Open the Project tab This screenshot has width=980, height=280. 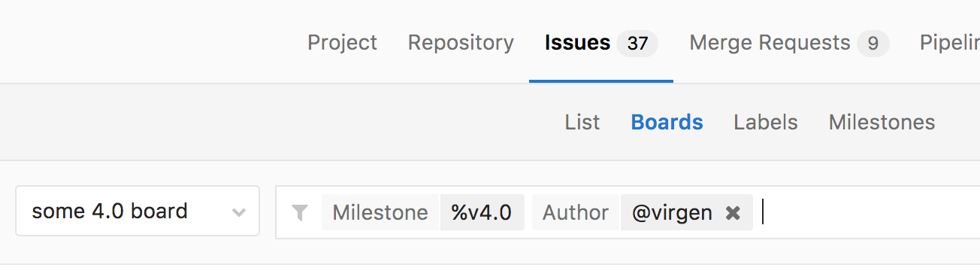[342, 42]
